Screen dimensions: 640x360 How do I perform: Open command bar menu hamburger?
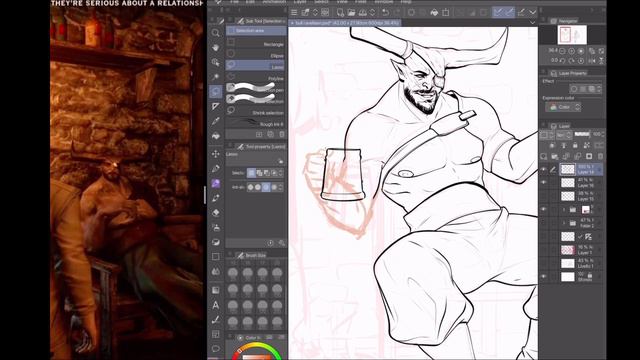tap(294, 13)
